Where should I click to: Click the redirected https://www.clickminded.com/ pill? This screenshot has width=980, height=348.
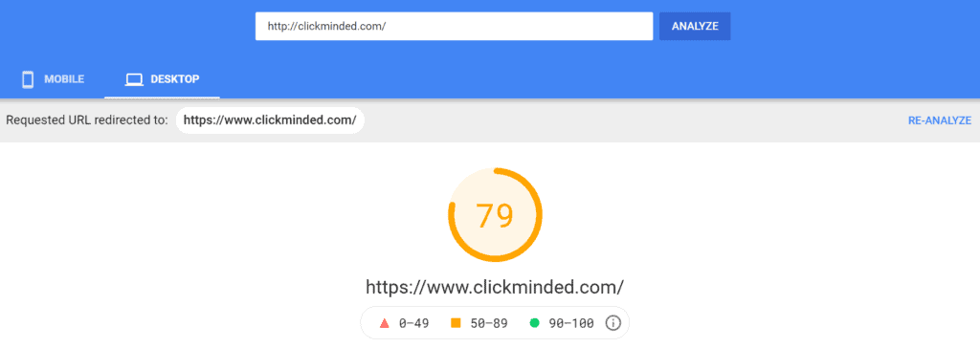[270, 120]
